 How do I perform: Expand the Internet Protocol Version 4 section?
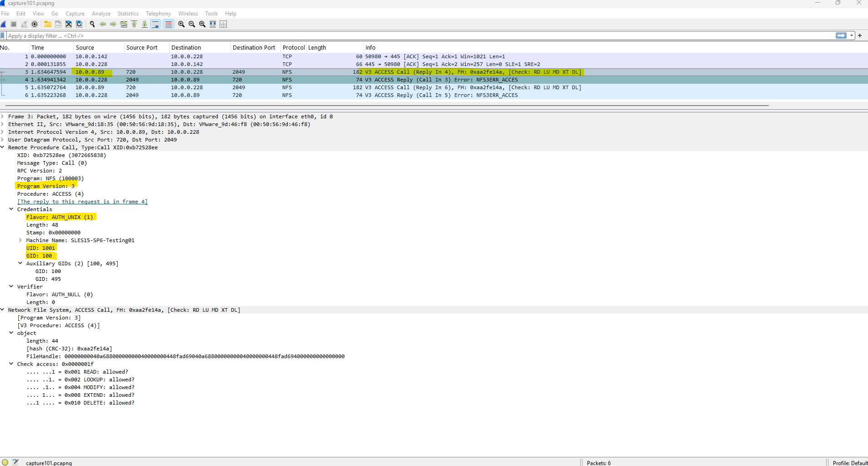2,132
